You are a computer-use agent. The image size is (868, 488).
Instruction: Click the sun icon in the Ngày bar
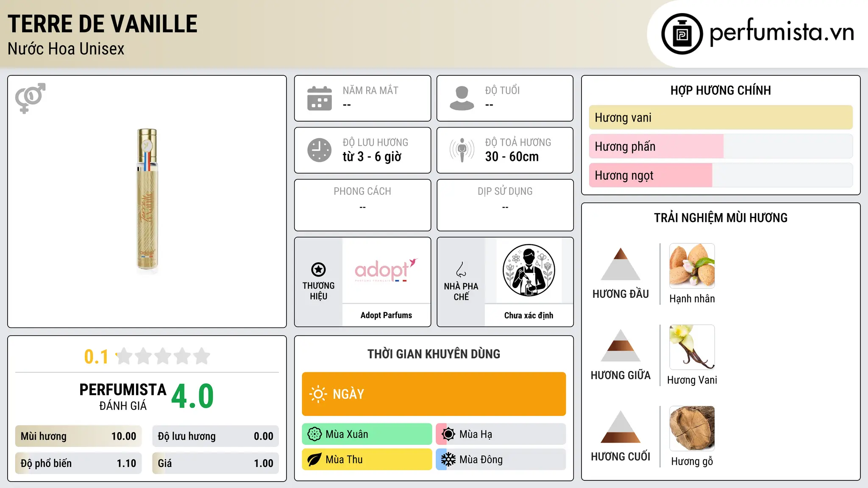(x=318, y=394)
